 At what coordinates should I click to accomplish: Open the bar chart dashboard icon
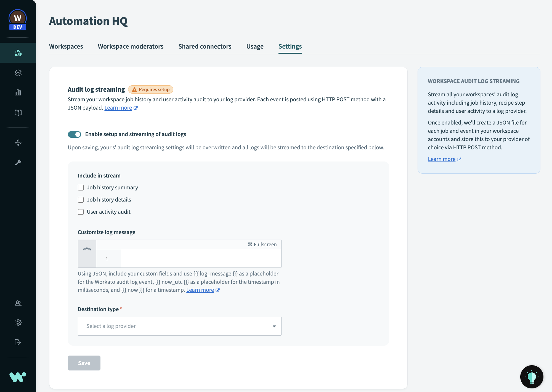tap(18, 93)
